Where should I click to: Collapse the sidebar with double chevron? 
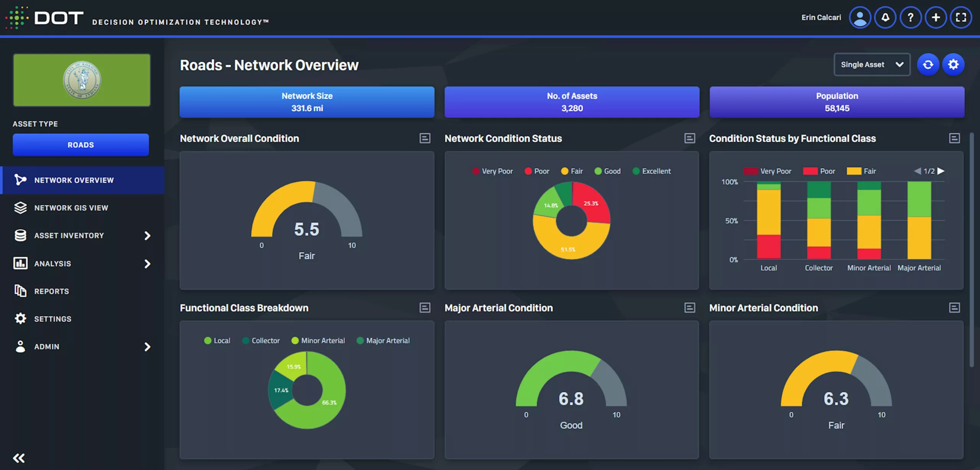(19, 458)
